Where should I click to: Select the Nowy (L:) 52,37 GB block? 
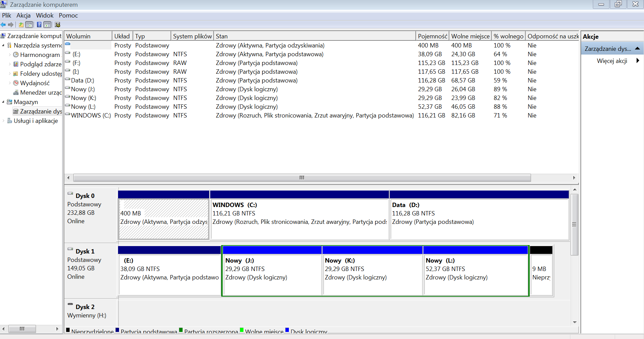pyautogui.click(x=476, y=271)
